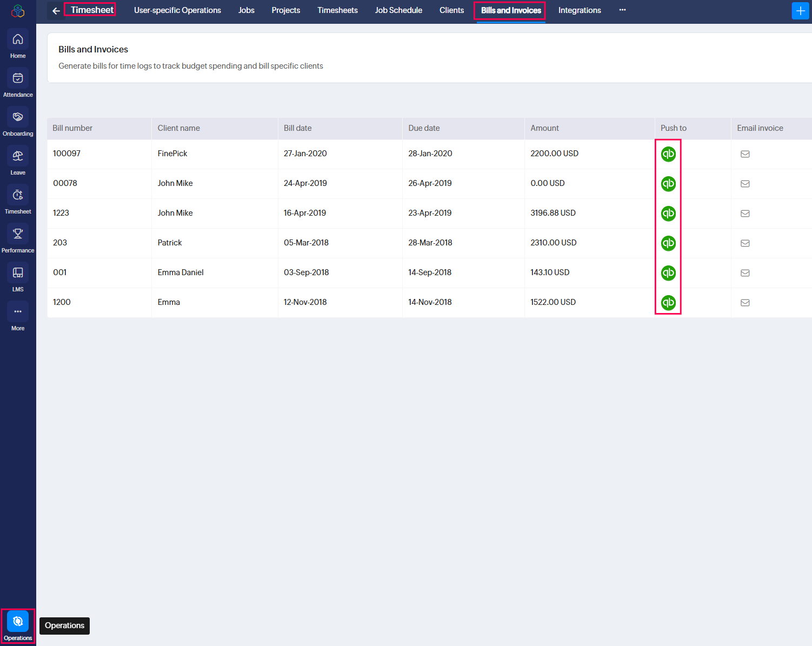The image size is (812, 646).
Task: Click due date 26-Apr-2019
Action: (x=430, y=183)
